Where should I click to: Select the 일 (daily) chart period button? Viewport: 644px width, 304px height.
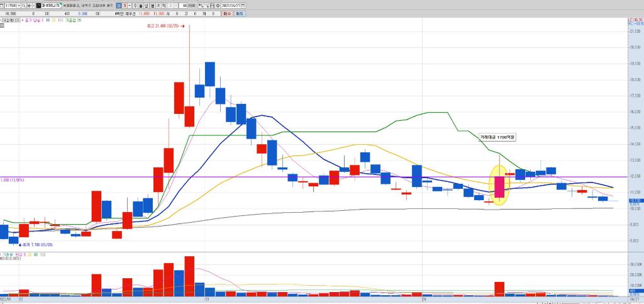pyautogui.click(x=119, y=6)
